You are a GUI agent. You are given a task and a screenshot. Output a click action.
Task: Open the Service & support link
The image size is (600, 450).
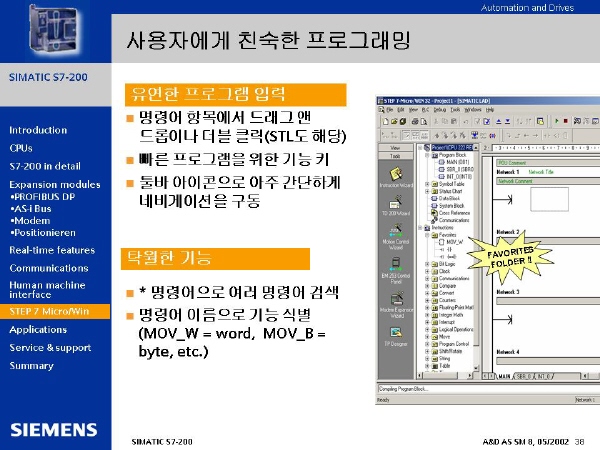click(50, 348)
